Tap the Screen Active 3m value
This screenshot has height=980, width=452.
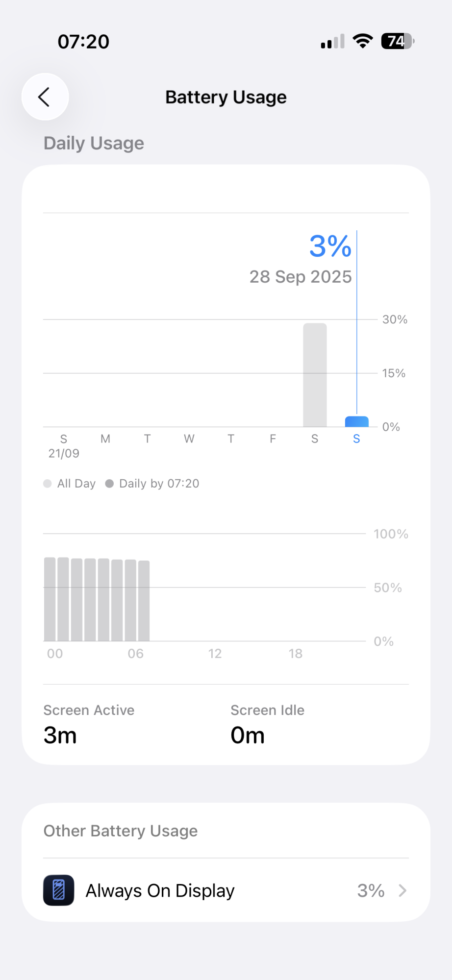pos(60,735)
